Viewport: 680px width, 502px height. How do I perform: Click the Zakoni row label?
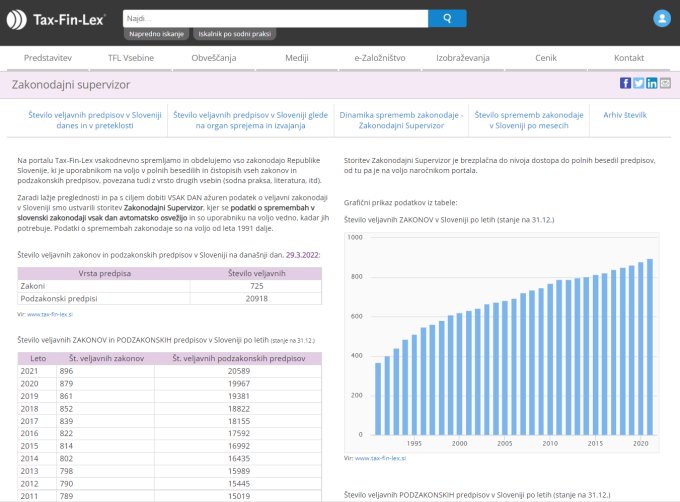pyautogui.click(x=33, y=286)
